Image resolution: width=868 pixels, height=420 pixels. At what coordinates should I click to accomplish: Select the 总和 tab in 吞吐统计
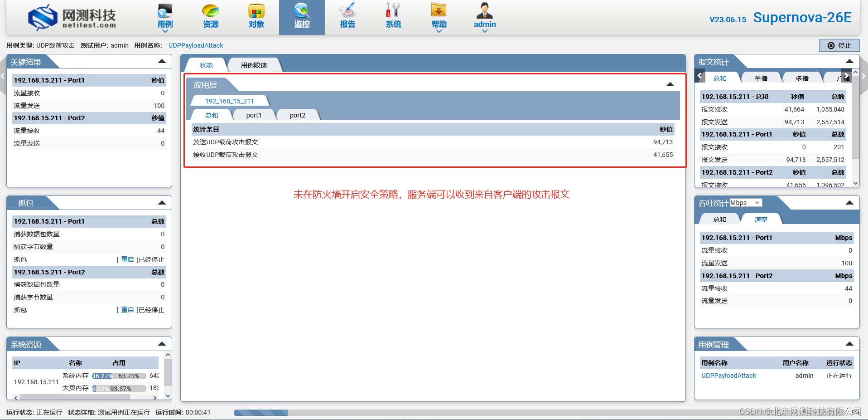(x=720, y=220)
